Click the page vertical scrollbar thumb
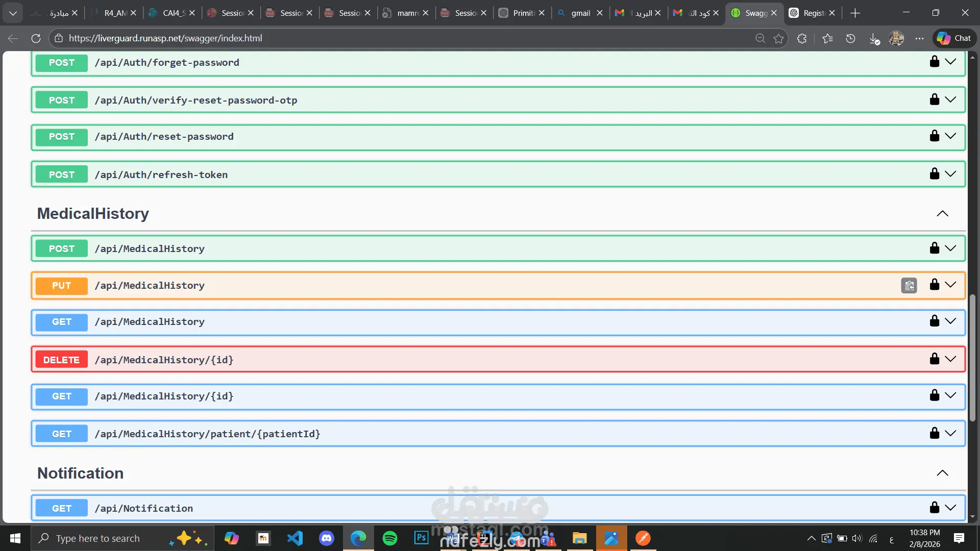 (x=972, y=357)
